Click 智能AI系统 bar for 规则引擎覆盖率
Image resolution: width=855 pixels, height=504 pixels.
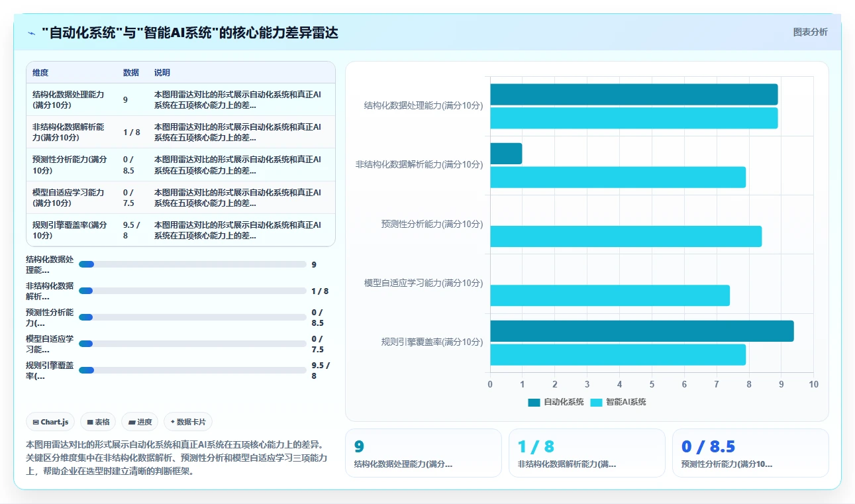618,354
